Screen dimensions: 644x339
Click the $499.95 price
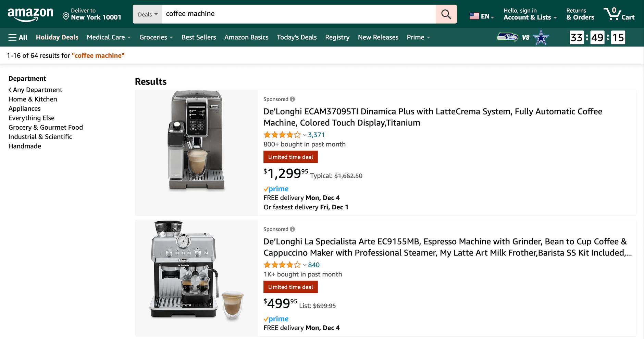[x=280, y=303]
